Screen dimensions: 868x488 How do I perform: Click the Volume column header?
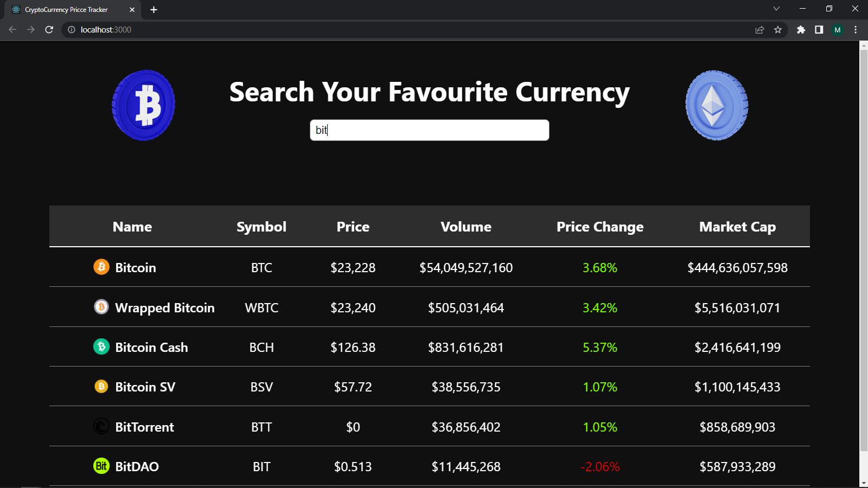[466, 227]
